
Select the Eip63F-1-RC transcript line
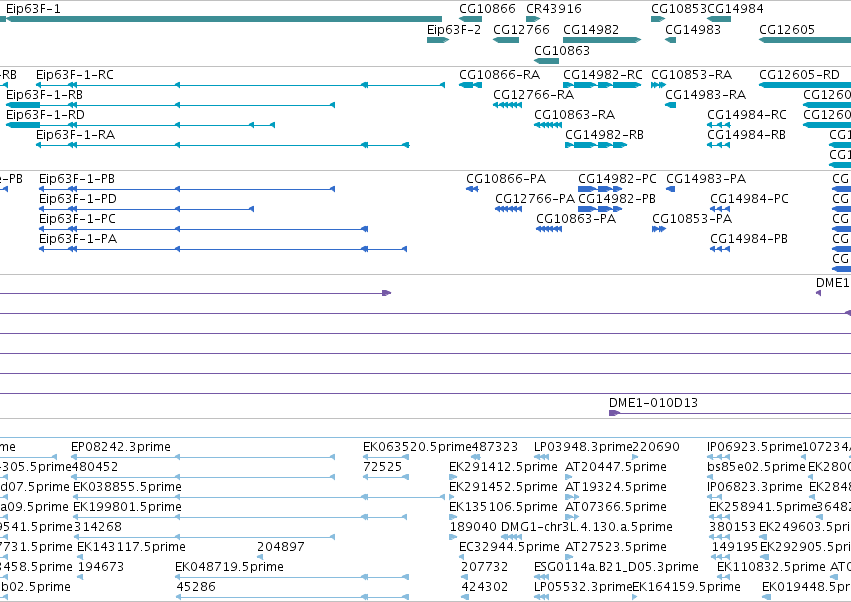pos(240,85)
